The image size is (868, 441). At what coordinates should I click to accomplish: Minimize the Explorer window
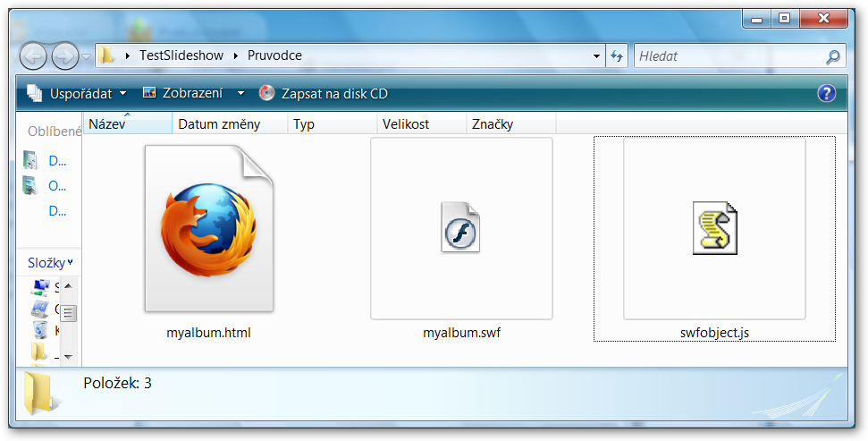tap(757, 19)
